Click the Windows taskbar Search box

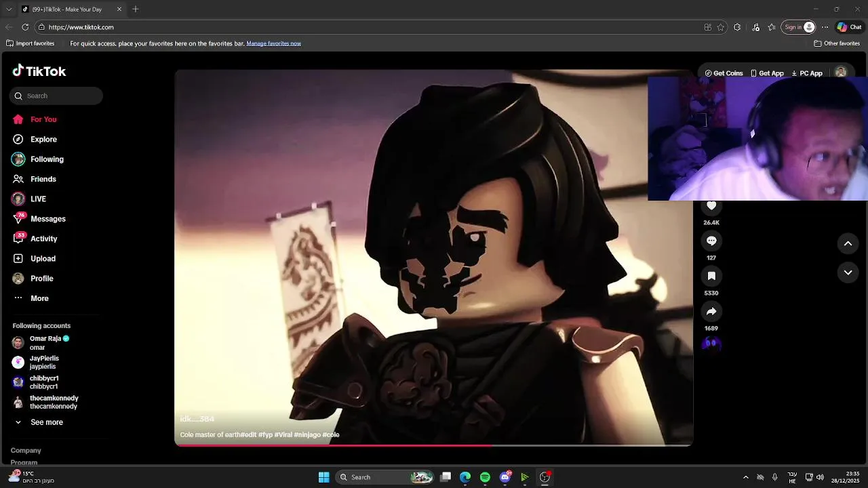(x=385, y=477)
